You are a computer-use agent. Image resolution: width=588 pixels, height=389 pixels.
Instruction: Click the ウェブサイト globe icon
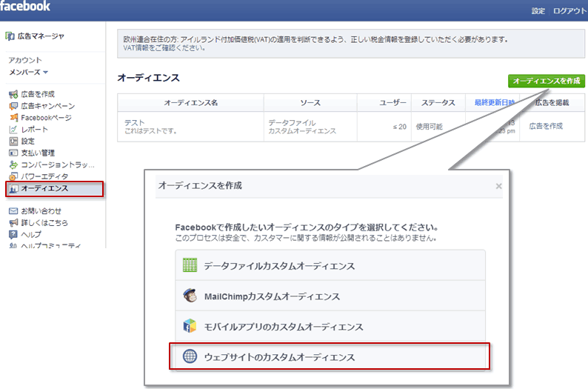[x=190, y=356]
